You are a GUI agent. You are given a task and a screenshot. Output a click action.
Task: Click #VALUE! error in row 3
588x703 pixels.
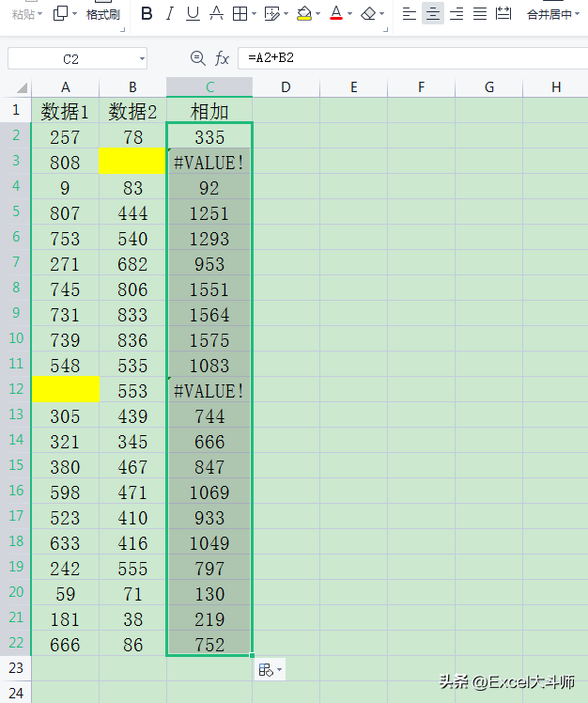pyautogui.click(x=209, y=162)
